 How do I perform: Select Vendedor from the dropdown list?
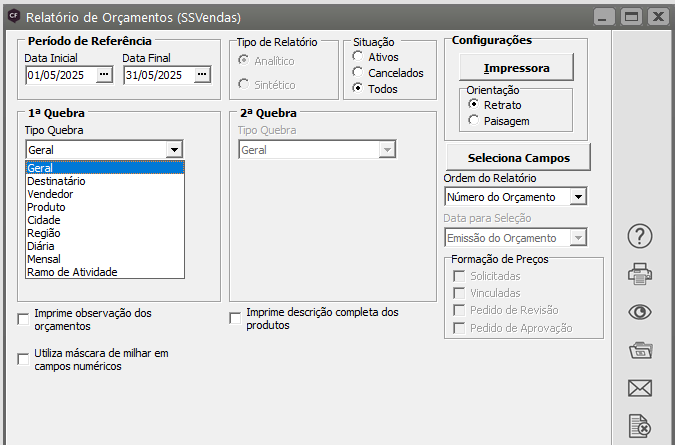click(x=50, y=194)
